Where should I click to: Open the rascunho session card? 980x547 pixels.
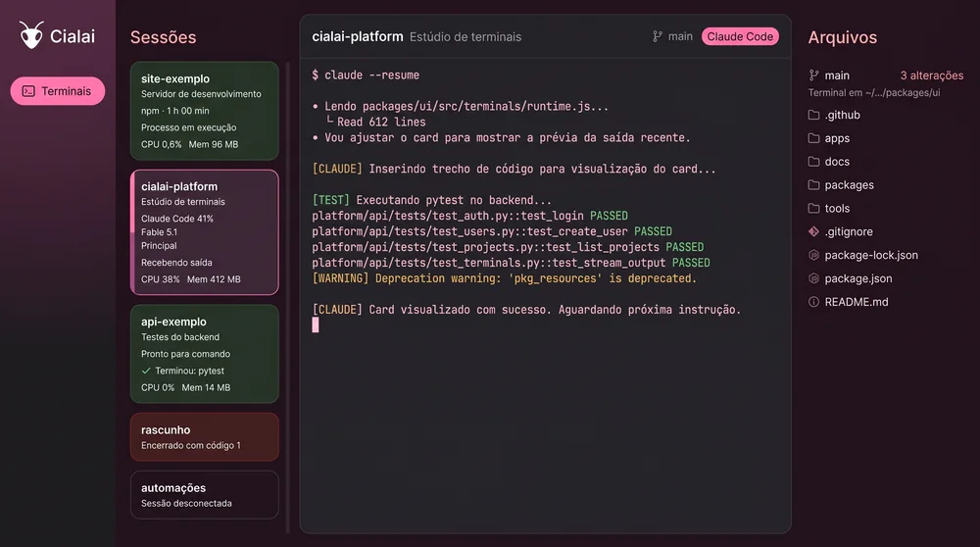click(205, 437)
